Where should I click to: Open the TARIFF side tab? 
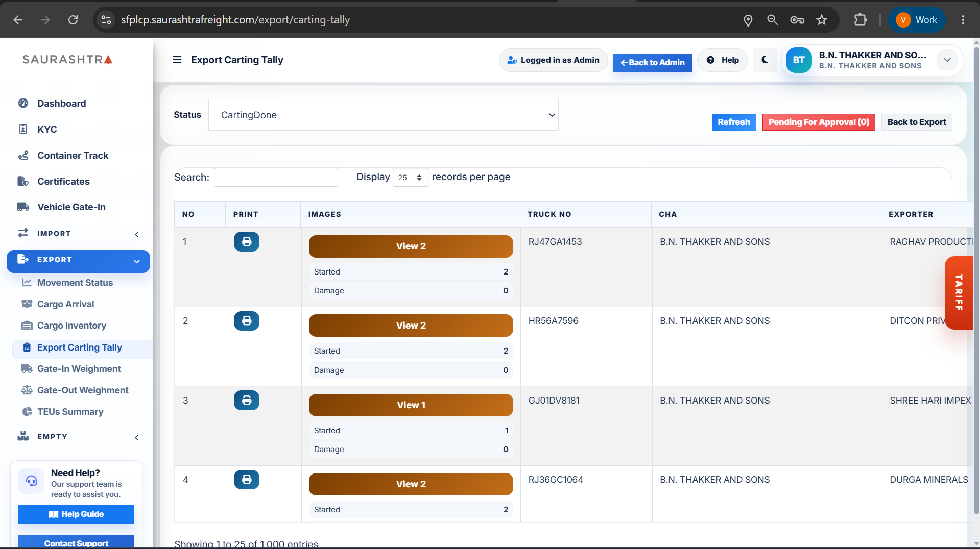click(959, 292)
